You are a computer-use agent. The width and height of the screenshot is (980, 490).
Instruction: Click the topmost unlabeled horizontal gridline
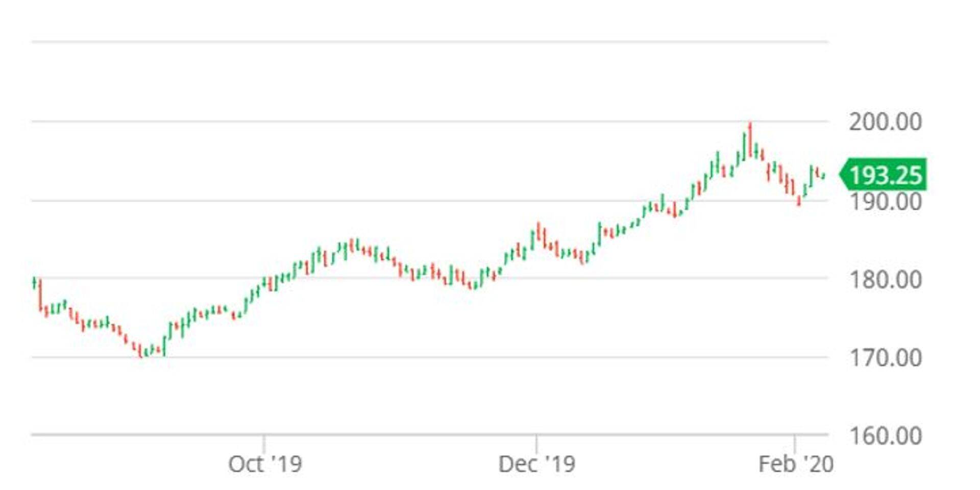pyautogui.click(x=429, y=42)
